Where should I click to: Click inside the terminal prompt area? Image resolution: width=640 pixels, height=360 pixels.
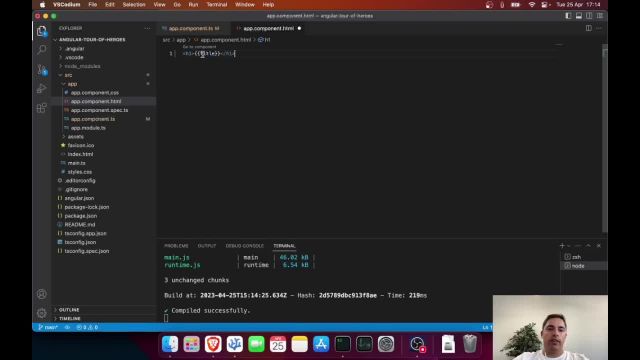[166, 318]
